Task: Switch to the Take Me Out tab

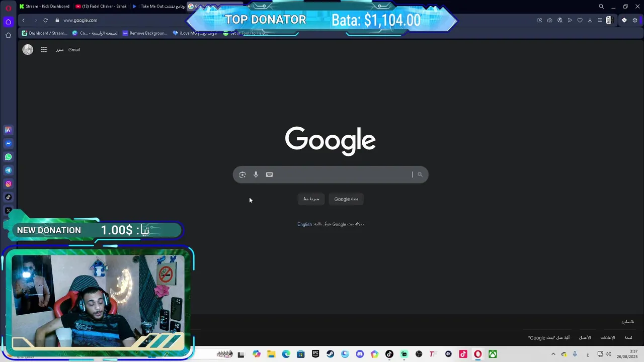Action: 158,7
